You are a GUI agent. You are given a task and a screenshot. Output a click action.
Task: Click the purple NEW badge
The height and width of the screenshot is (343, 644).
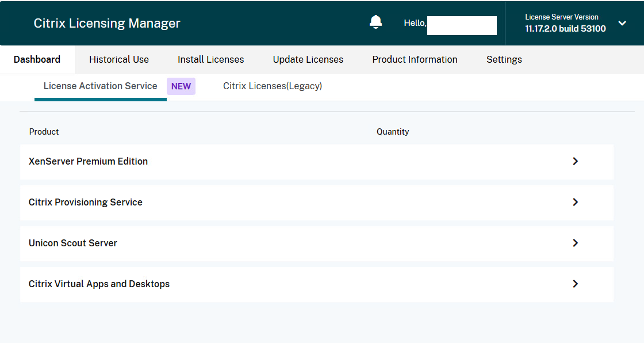pos(181,86)
